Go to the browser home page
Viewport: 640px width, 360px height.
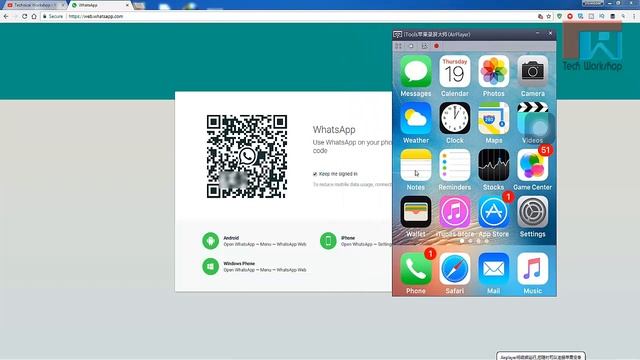[x=34, y=16]
